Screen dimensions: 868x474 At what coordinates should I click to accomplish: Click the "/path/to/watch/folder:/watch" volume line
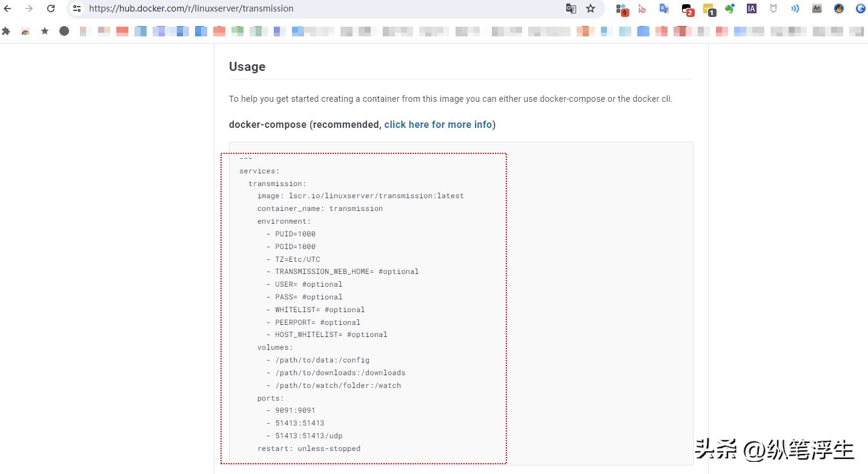click(x=334, y=386)
